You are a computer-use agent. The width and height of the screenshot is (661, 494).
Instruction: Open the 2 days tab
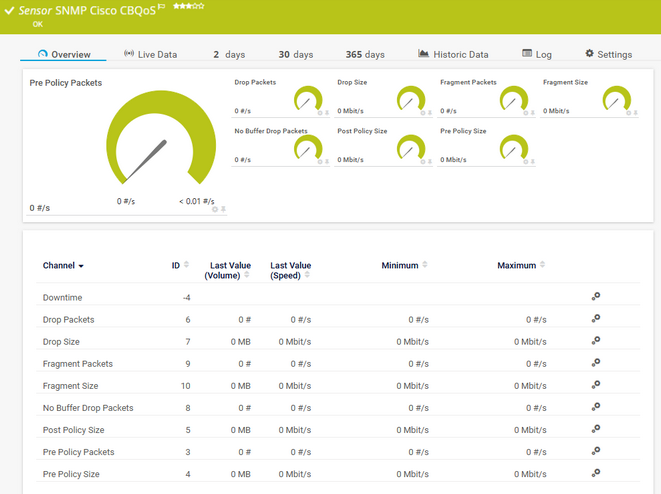coord(229,54)
